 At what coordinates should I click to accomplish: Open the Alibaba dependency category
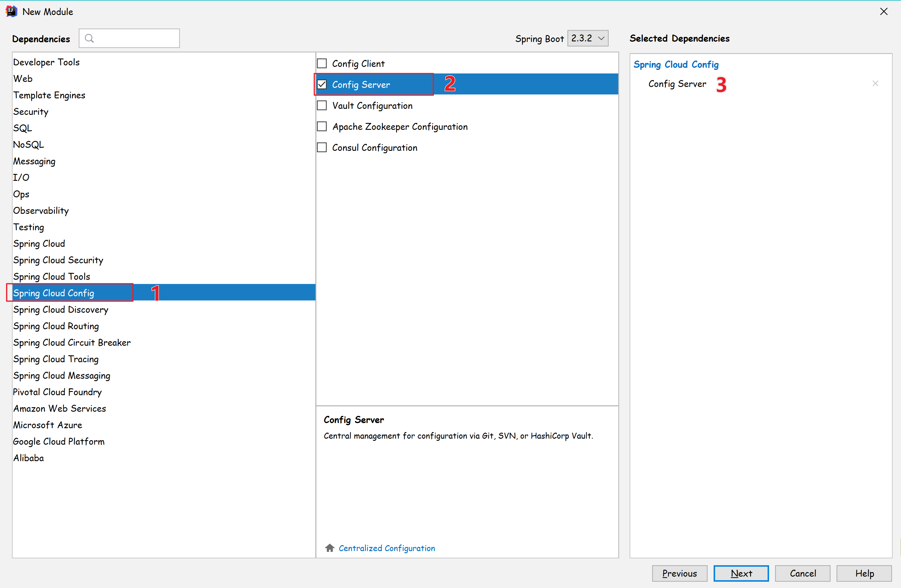28,458
